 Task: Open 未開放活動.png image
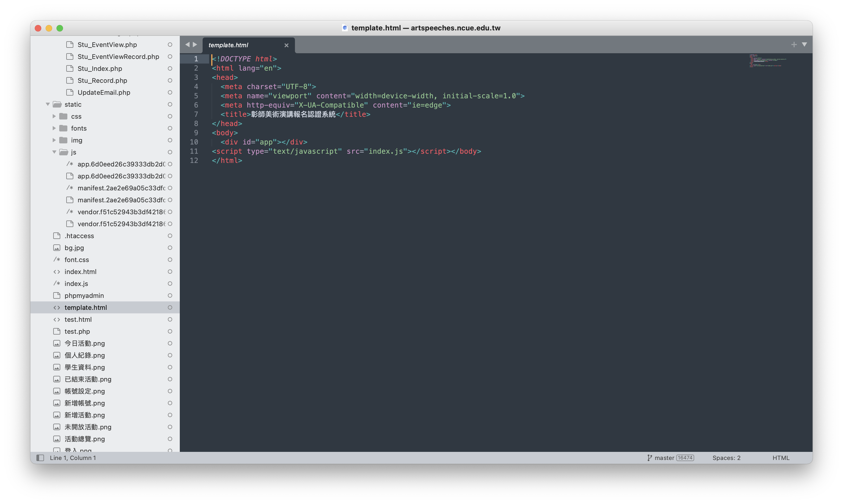click(88, 427)
